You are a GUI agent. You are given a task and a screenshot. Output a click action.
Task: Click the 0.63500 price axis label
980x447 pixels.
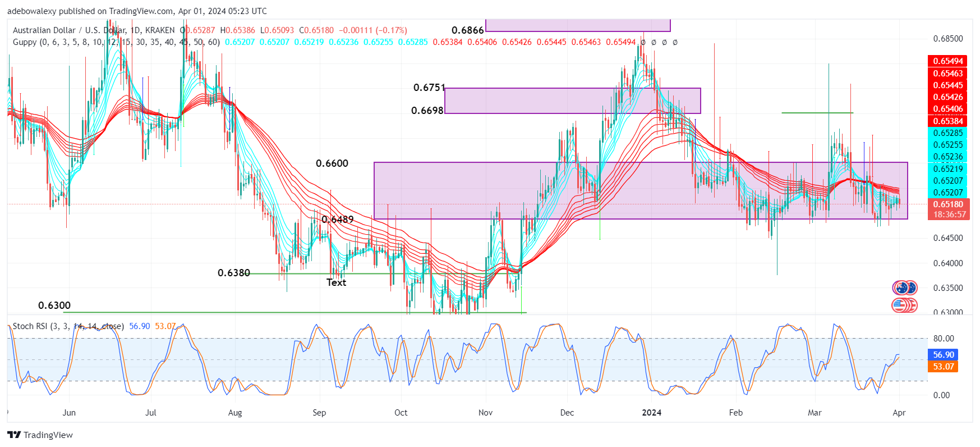point(948,288)
